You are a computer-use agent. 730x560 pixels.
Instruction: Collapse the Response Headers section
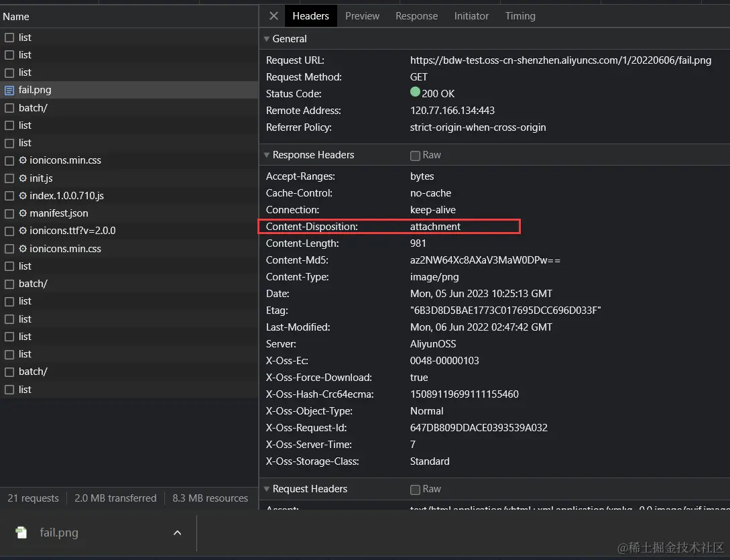pos(267,155)
